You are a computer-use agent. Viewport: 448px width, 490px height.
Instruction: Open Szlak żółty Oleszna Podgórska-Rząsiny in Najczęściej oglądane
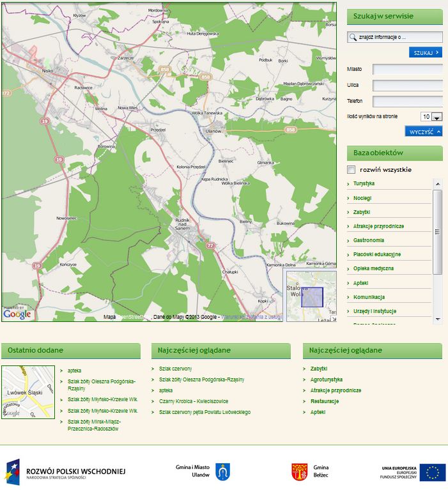pos(202,379)
